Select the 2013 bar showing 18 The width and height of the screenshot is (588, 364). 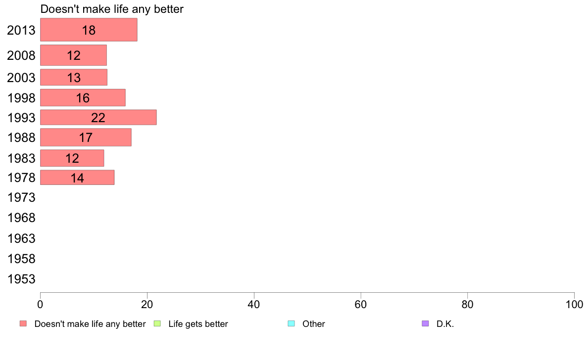[x=89, y=30]
